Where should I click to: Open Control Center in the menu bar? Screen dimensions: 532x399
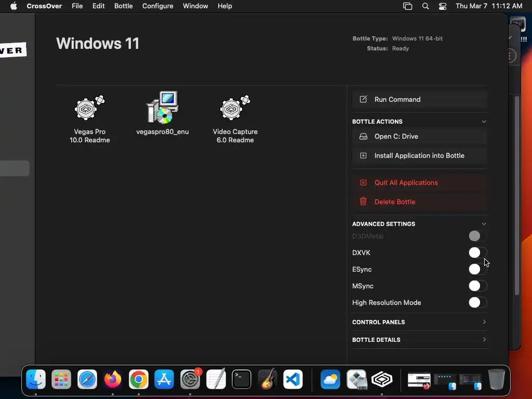(x=443, y=6)
